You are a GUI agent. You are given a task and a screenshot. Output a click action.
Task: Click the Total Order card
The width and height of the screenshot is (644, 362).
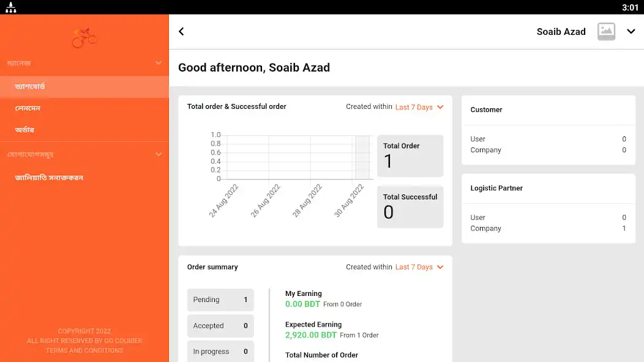click(x=410, y=156)
